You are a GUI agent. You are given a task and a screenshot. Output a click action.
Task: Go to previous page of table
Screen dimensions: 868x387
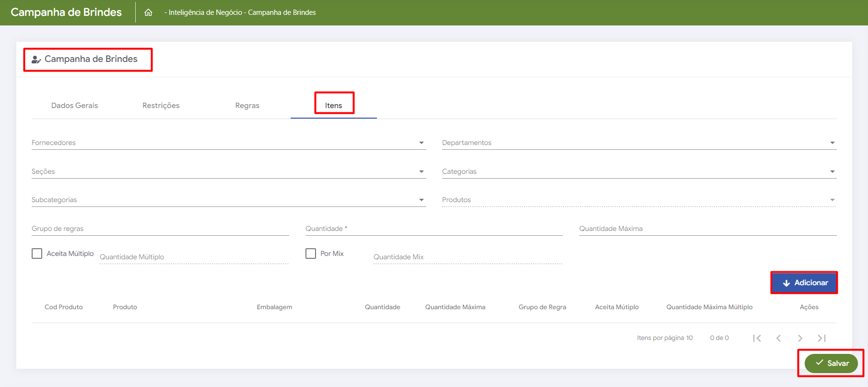[x=778, y=338]
